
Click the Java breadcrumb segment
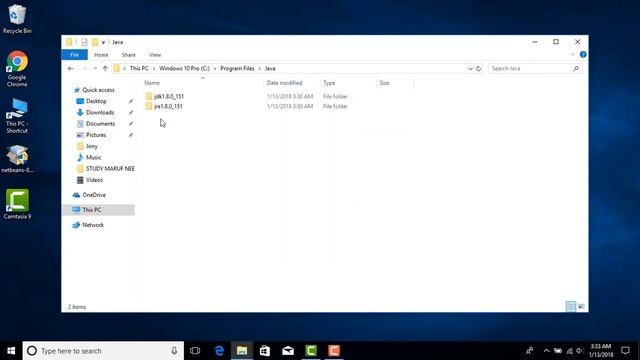[270, 69]
